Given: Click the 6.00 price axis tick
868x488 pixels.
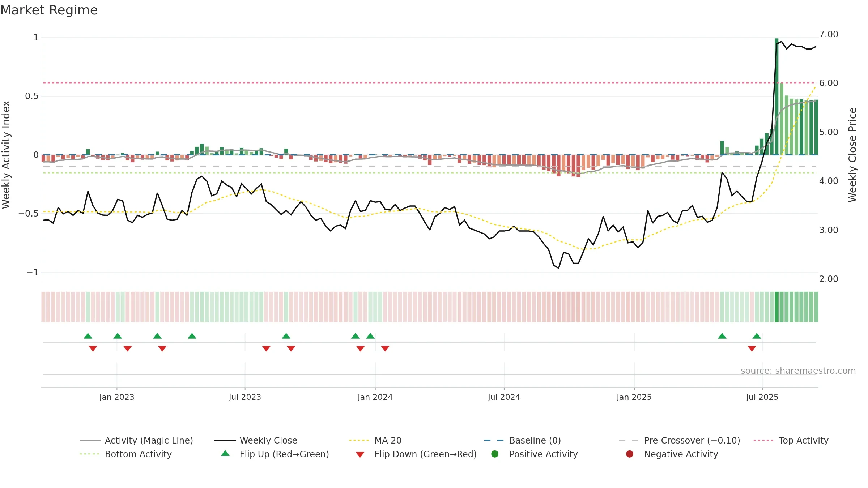Looking at the screenshot, I should click(x=829, y=83).
